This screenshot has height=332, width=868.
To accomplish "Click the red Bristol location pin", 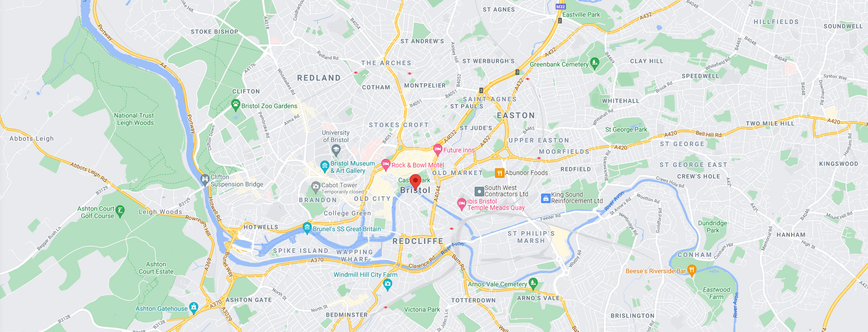I will pos(415,181).
